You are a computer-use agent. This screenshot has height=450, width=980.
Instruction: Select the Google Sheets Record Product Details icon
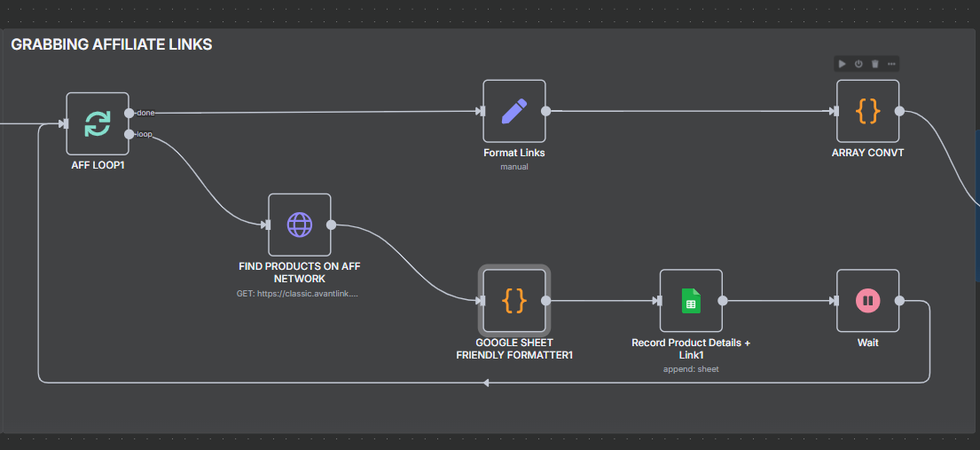pyautogui.click(x=691, y=300)
